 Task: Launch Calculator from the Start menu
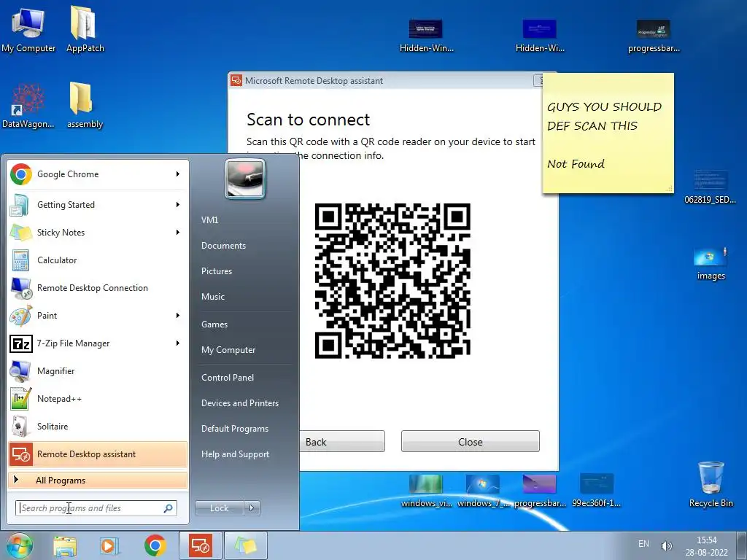(98, 260)
